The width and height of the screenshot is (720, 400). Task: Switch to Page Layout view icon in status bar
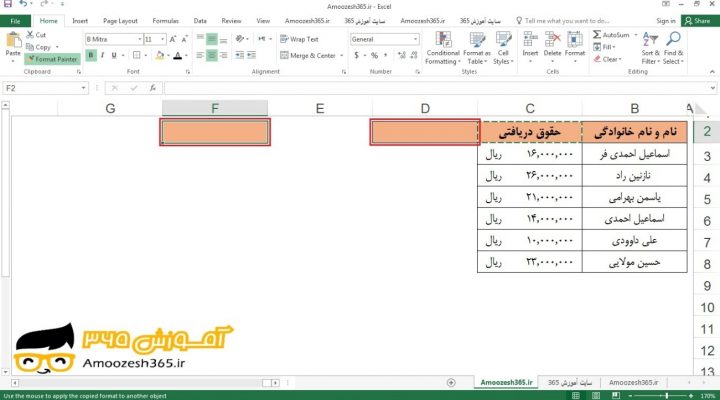click(596, 395)
